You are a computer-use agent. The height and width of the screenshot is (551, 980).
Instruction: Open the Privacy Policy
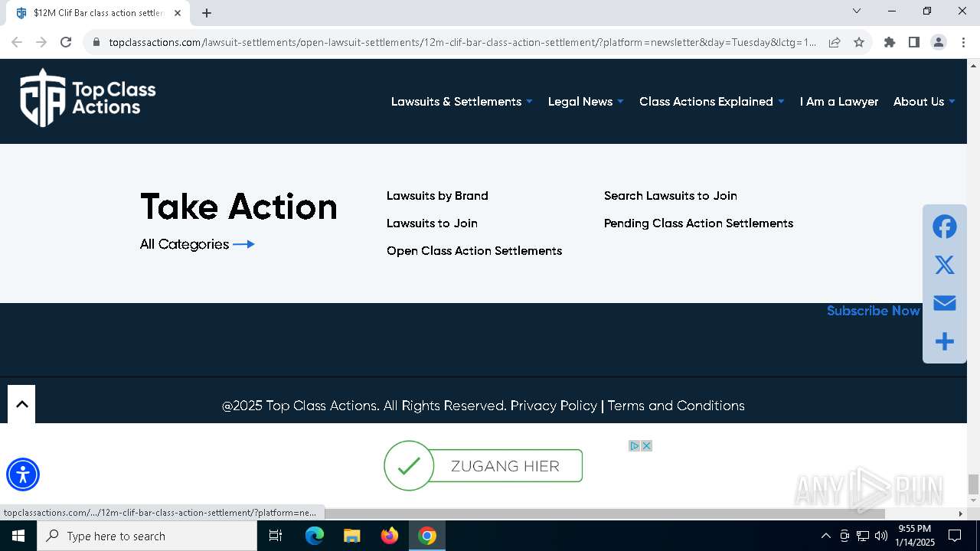554,406
